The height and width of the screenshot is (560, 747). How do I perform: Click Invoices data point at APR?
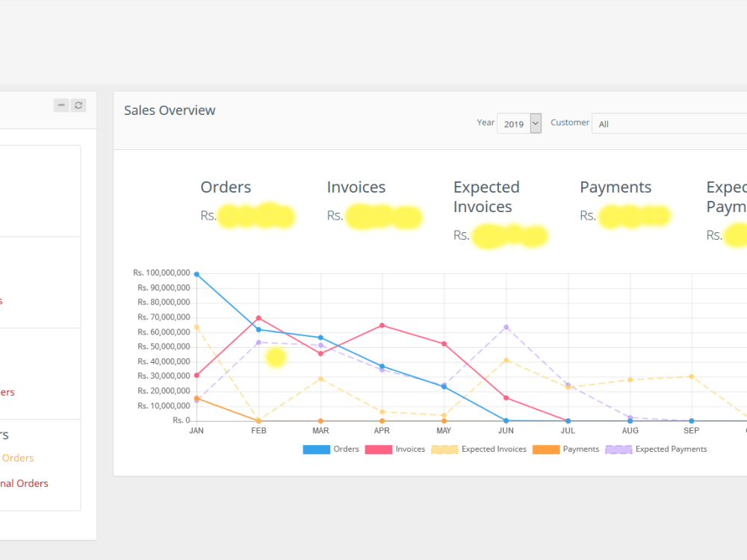[382, 326]
